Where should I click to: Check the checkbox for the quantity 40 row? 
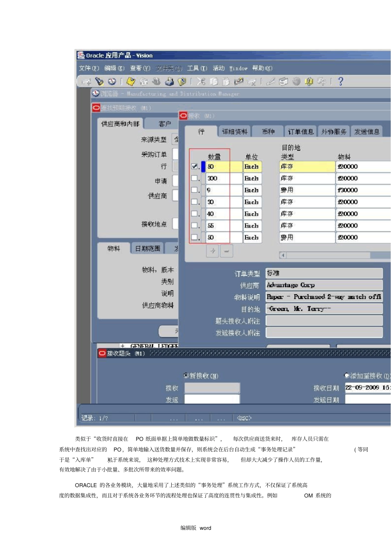point(195,214)
